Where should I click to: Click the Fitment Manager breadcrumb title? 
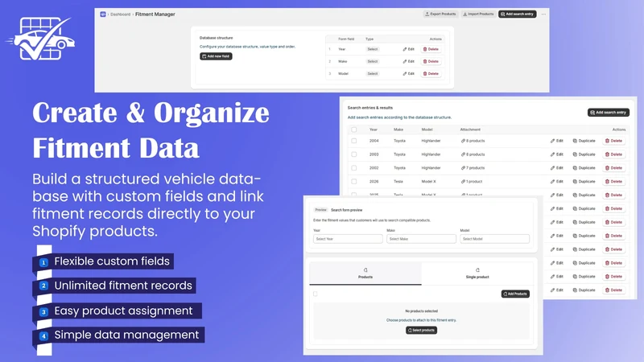(x=155, y=14)
